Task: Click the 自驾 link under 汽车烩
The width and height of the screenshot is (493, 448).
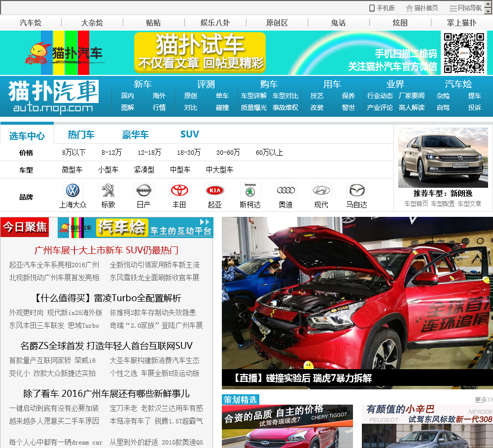Action: [443, 107]
